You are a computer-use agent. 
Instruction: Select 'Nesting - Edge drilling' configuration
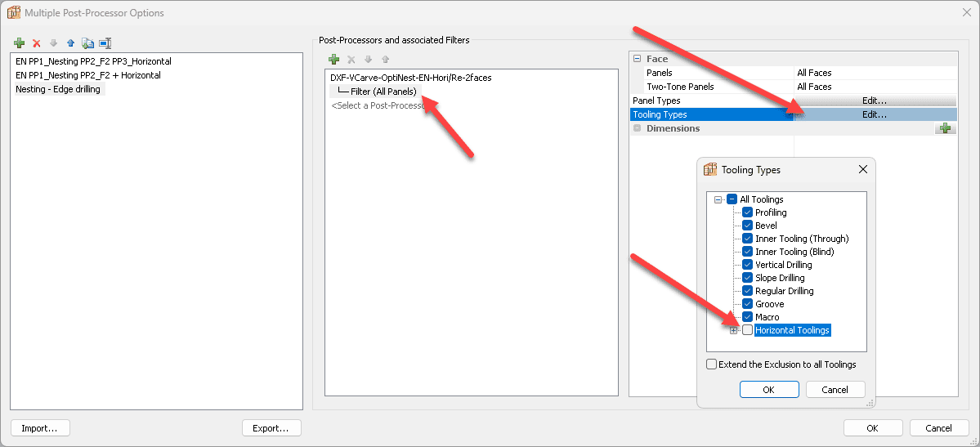[x=58, y=89]
